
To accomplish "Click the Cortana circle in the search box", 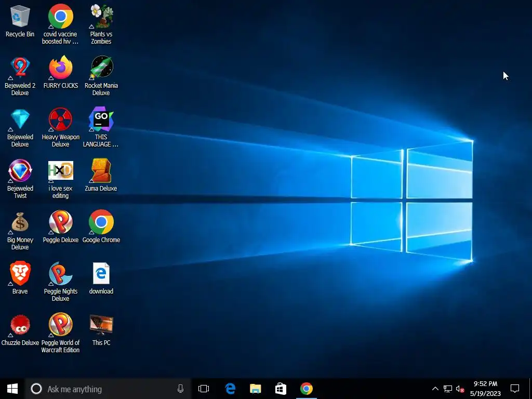I will 36,389.
